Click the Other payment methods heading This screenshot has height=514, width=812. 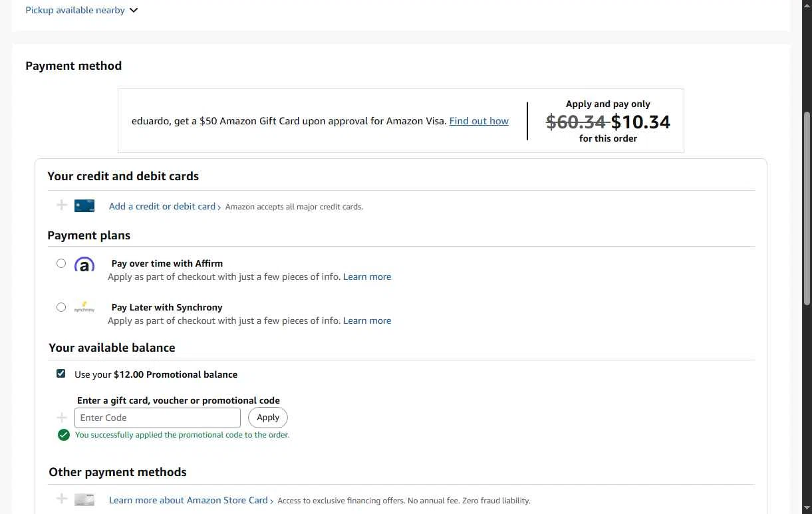tap(118, 472)
